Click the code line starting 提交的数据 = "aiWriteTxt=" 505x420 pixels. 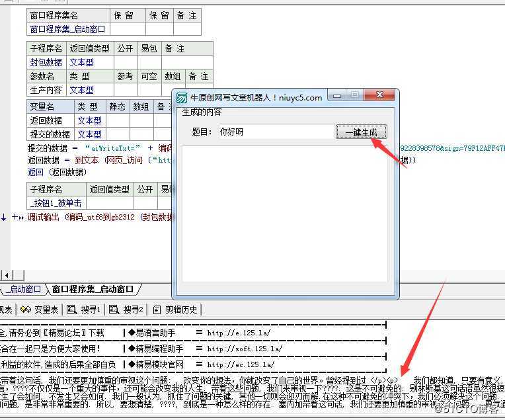100,148
